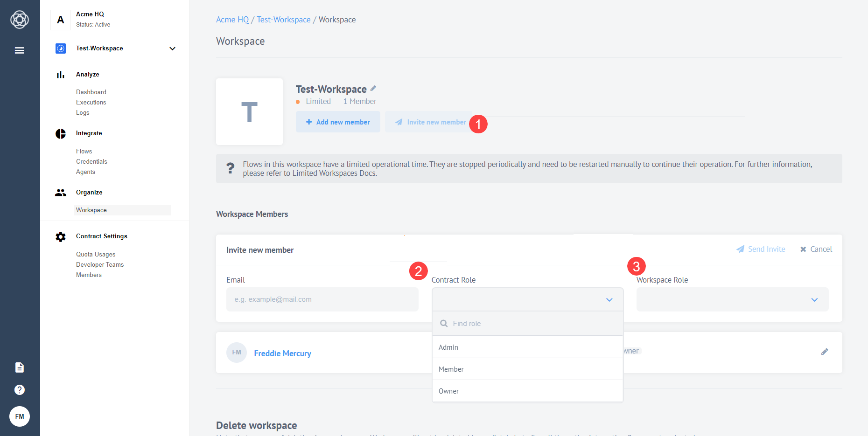Click the "Add new member" button
The width and height of the screenshot is (868, 436).
pyautogui.click(x=338, y=122)
